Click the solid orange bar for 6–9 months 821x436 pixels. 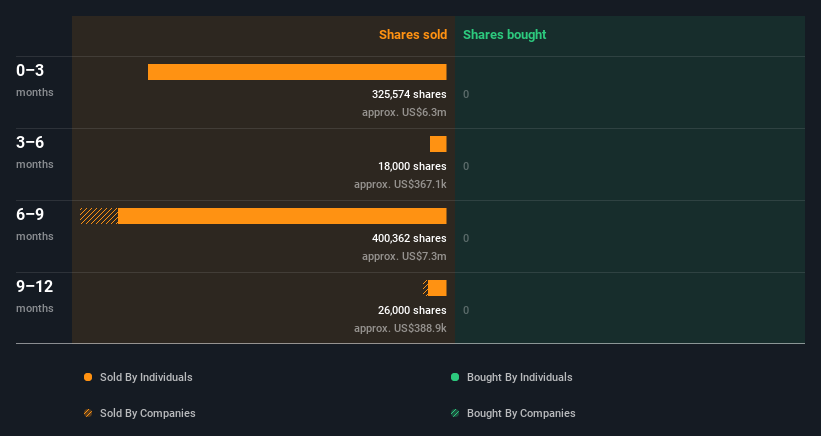pos(282,216)
